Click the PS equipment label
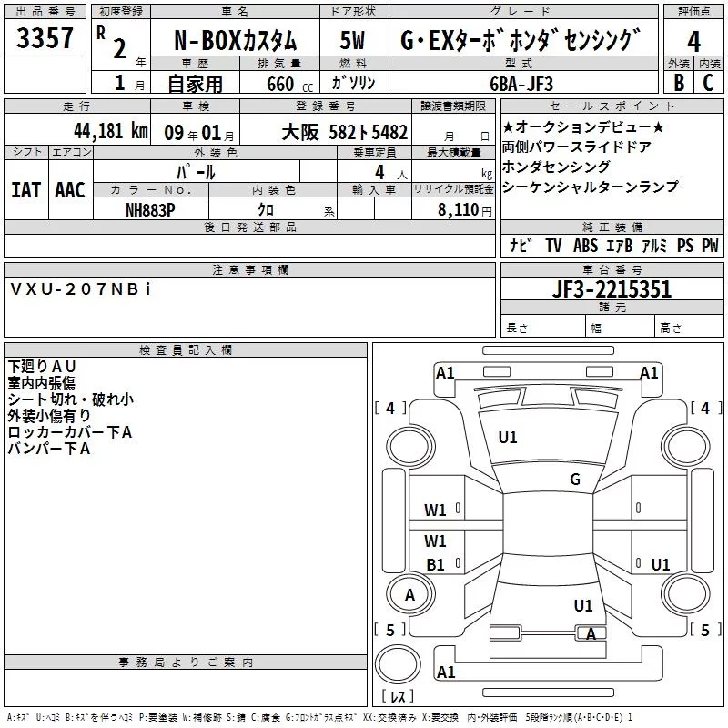 click(685, 245)
